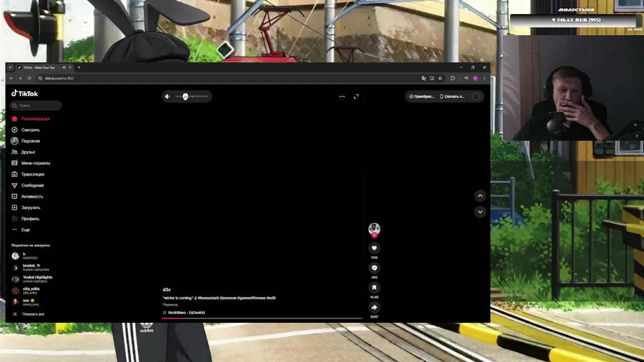This screenshot has height=362, width=644.
Task: Share the video with arrow icon
Action: click(374, 307)
